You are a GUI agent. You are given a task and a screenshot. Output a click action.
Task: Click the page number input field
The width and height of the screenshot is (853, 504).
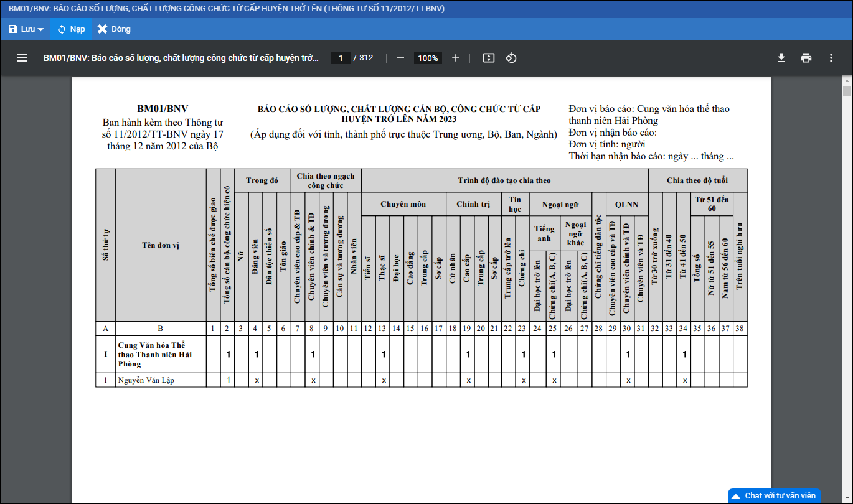tap(341, 58)
